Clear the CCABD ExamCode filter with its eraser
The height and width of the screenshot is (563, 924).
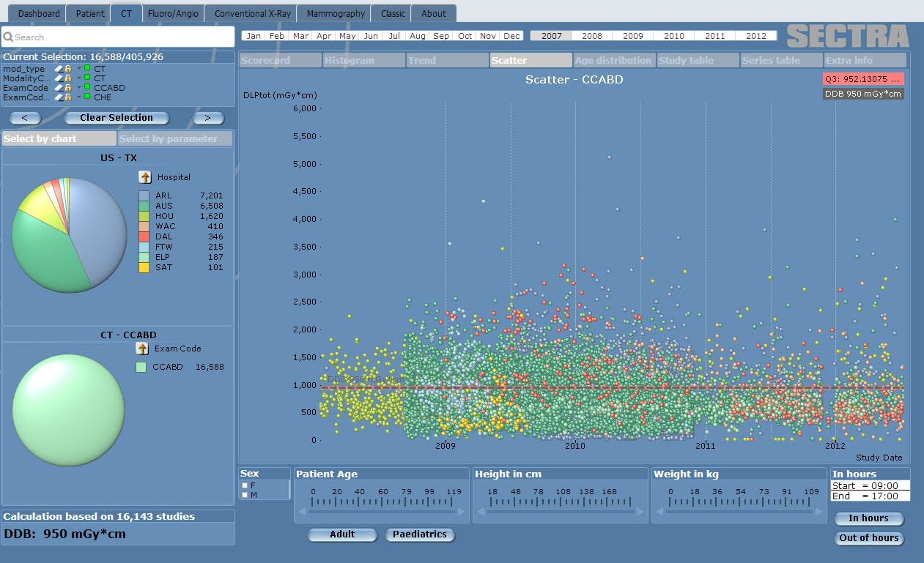(59, 88)
